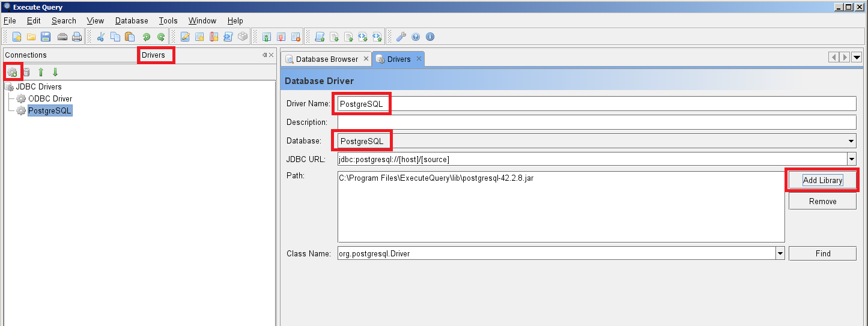Click the Find button

click(x=822, y=253)
